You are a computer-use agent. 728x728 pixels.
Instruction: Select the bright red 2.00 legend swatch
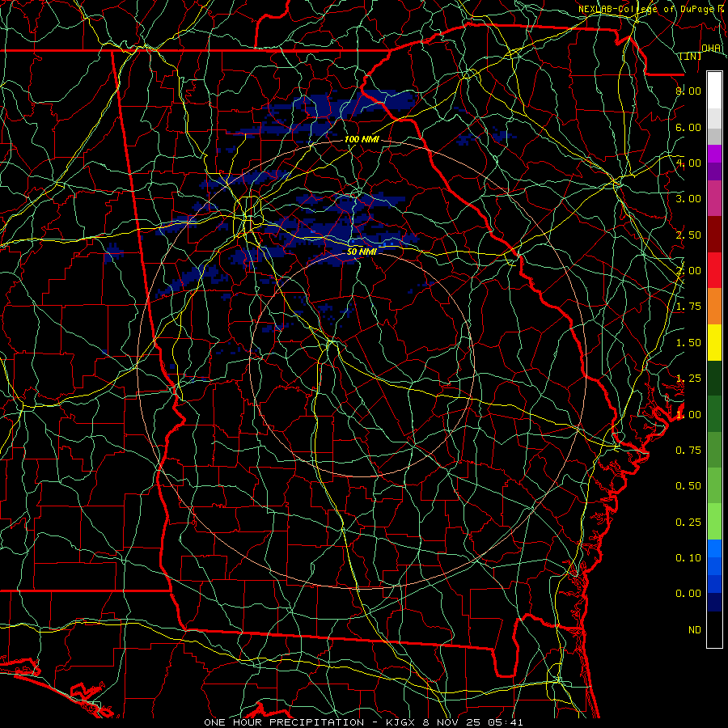(x=714, y=270)
